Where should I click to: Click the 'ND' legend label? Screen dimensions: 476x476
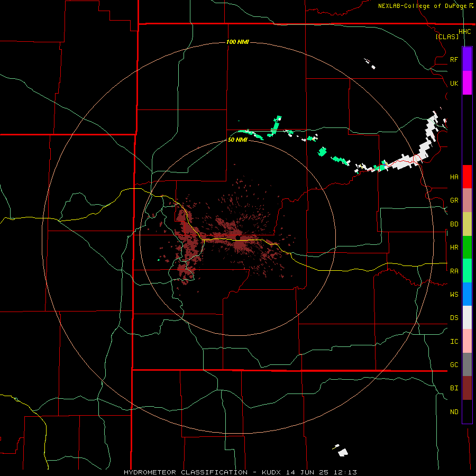tap(454, 411)
